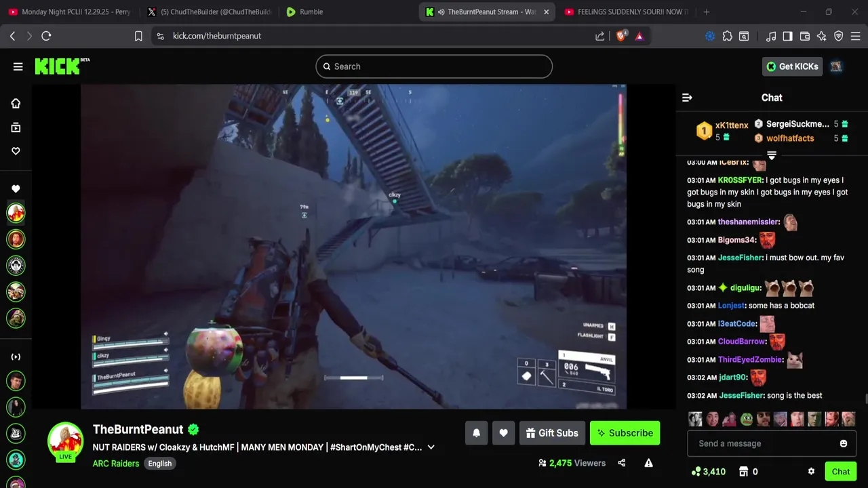Reload the page
The height and width of the screenshot is (488, 868).
pos(46,36)
